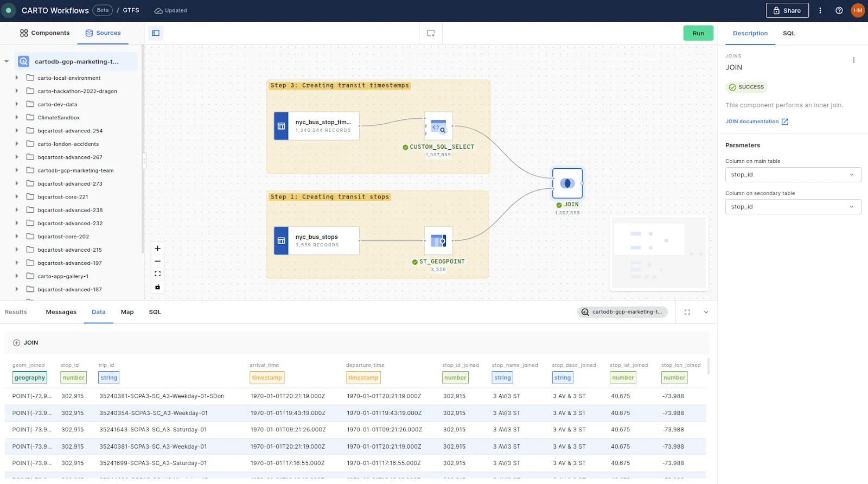The image size is (868, 484).
Task: Switch to the Components tab
Action: coord(45,33)
